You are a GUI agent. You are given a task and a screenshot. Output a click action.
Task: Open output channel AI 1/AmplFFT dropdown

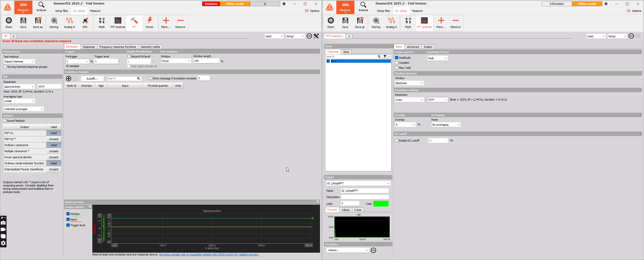(358, 183)
